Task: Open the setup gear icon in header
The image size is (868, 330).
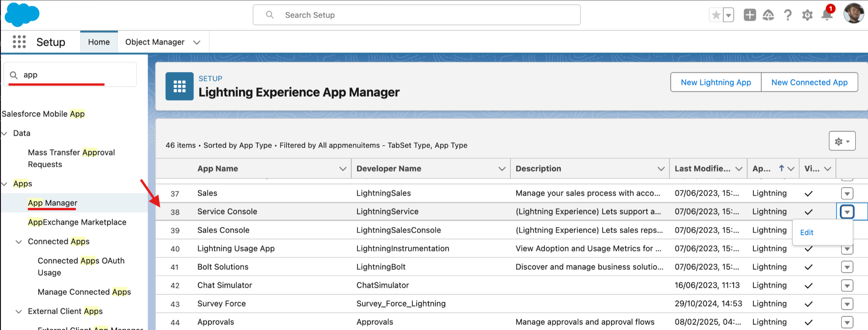Action: (x=807, y=15)
